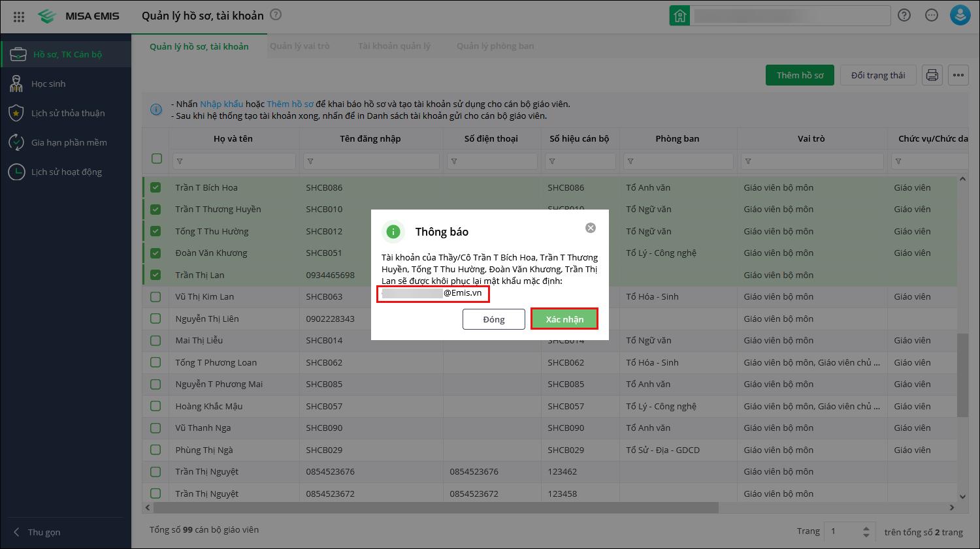The width and height of the screenshot is (980, 549).
Task: Check the Mai Thị Liễu row
Action: [155, 340]
